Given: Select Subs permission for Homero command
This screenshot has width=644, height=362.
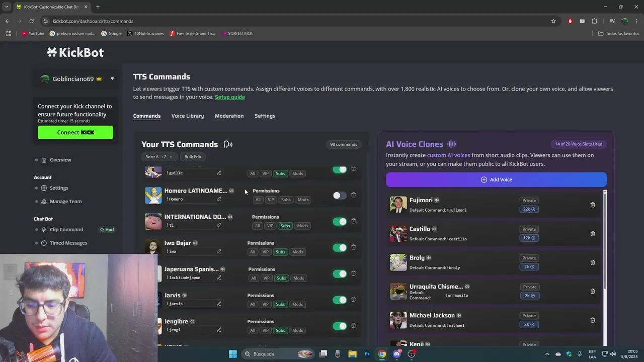Looking at the screenshot, I should tap(286, 200).
